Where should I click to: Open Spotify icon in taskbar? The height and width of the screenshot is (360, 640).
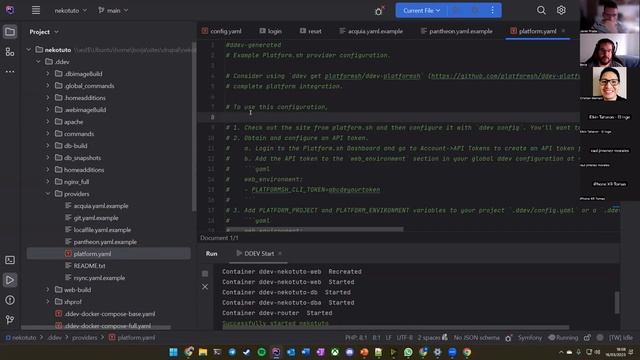(x=262, y=352)
